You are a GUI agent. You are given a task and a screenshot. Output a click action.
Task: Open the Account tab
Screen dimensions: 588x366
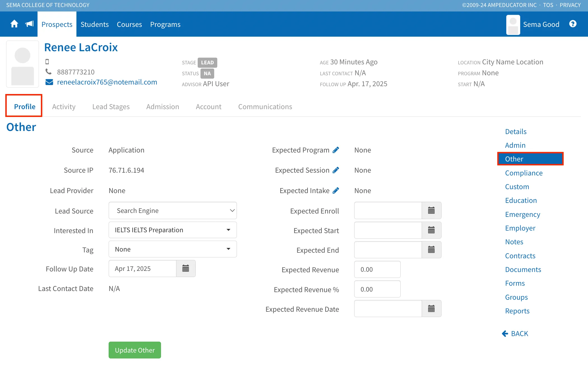tap(209, 107)
